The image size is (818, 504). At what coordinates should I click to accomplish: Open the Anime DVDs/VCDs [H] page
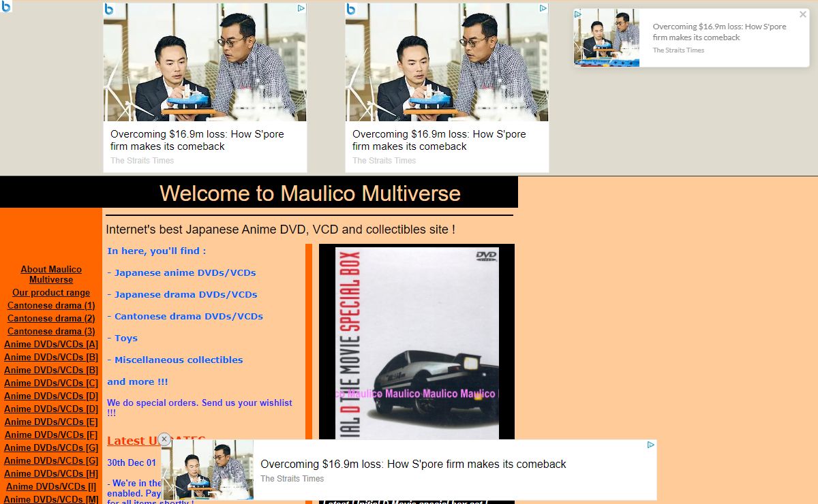pyautogui.click(x=51, y=473)
